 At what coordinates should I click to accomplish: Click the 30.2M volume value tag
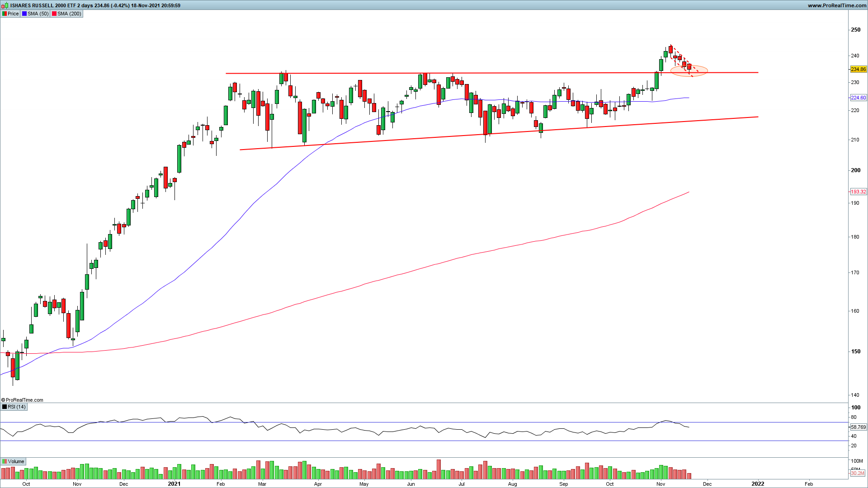click(x=857, y=474)
